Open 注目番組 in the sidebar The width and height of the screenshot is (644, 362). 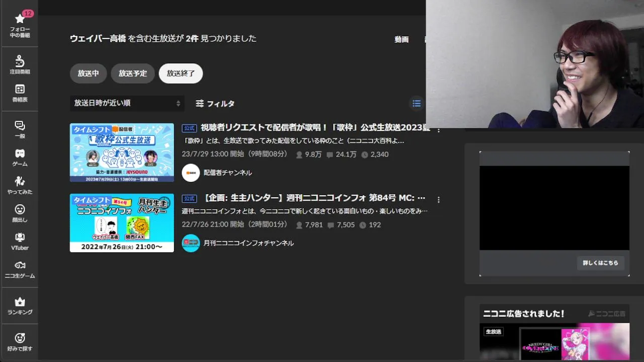20,65
